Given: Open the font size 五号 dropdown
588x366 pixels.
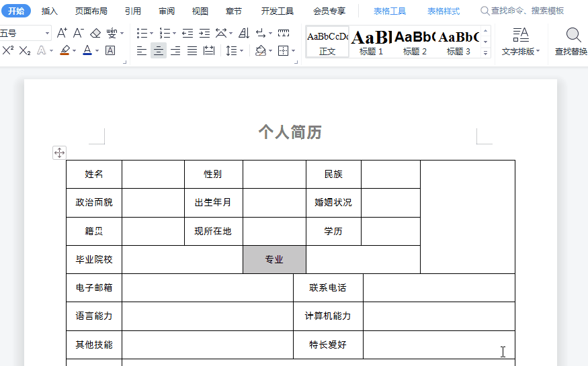Looking at the screenshot, I should point(47,34).
